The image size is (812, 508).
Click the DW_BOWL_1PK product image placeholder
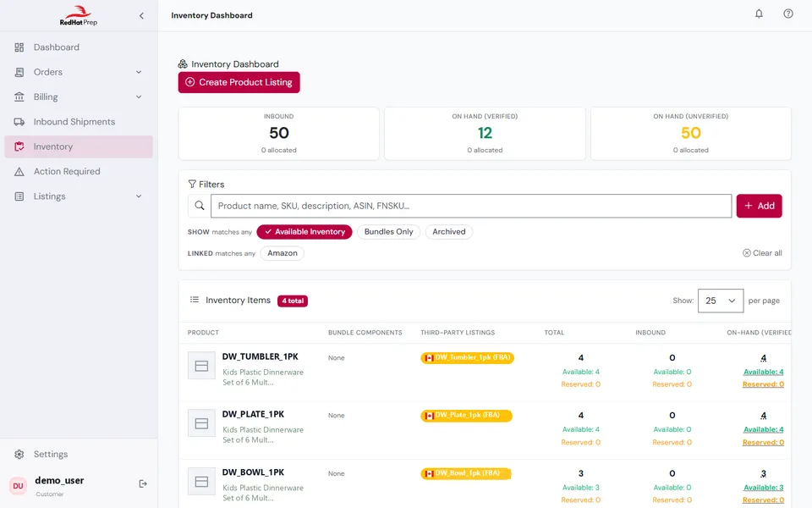[x=201, y=482]
